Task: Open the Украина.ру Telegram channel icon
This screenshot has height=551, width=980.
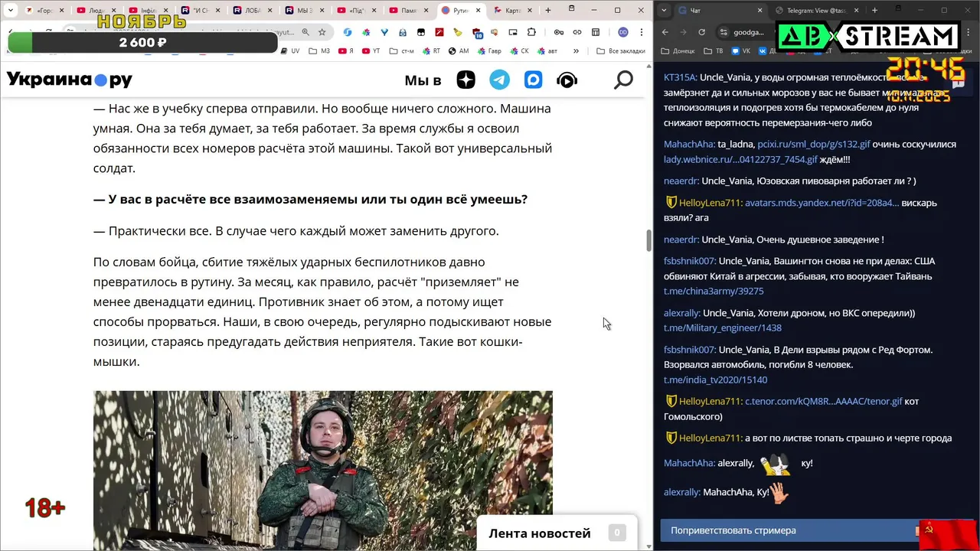Action: pyautogui.click(x=500, y=80)
